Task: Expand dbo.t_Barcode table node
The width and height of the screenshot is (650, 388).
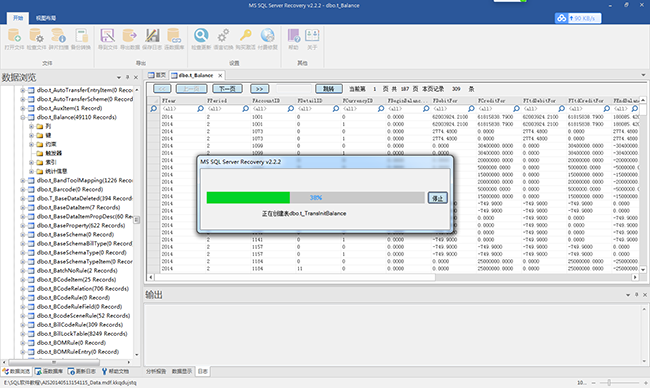Action: tap(23, 189)
